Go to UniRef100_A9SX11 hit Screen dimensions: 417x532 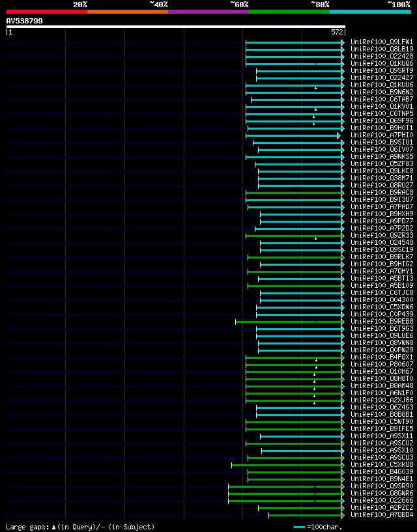click(x=382, y=436)
